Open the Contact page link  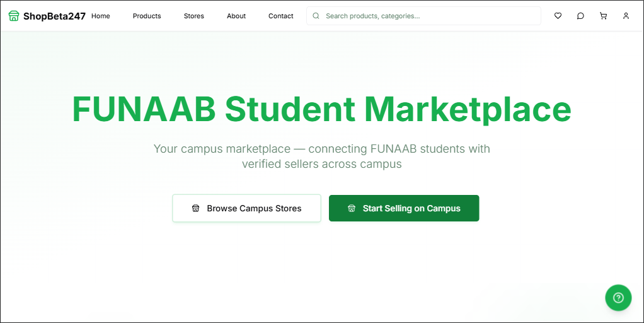[281, 16]
